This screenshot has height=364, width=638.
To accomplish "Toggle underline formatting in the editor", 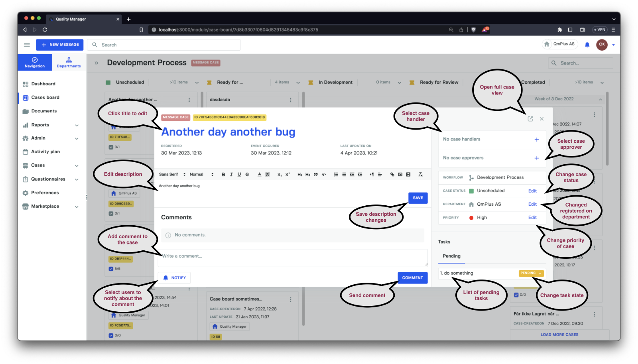I will pyautogui.click(x=239, y=175).
